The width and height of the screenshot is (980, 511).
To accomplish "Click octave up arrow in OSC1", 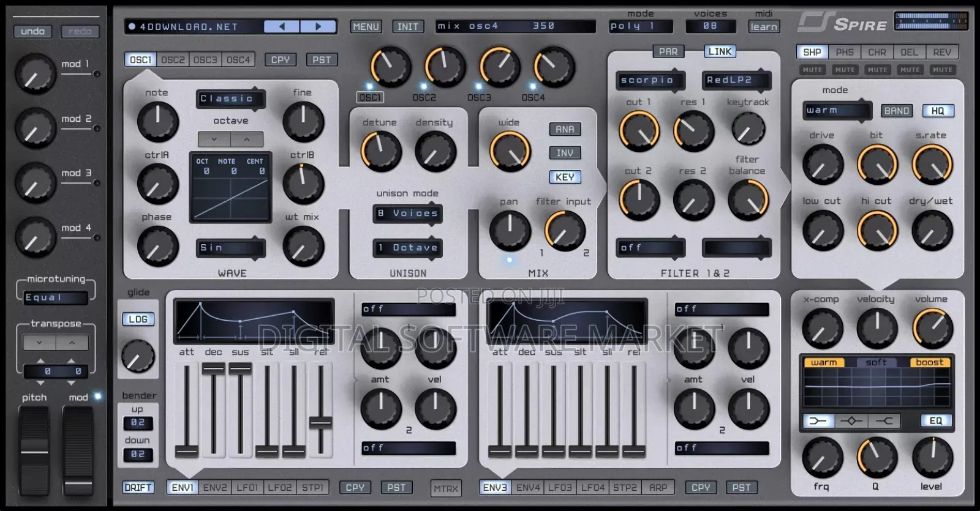I will click(x=247, y=140).
